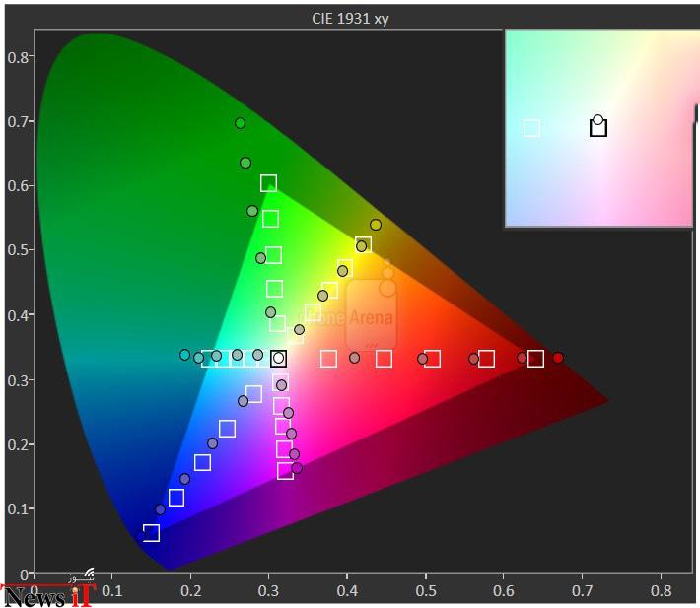Click the y-axis '0.5' label
The image size is (700, 608).
point(19,249)
